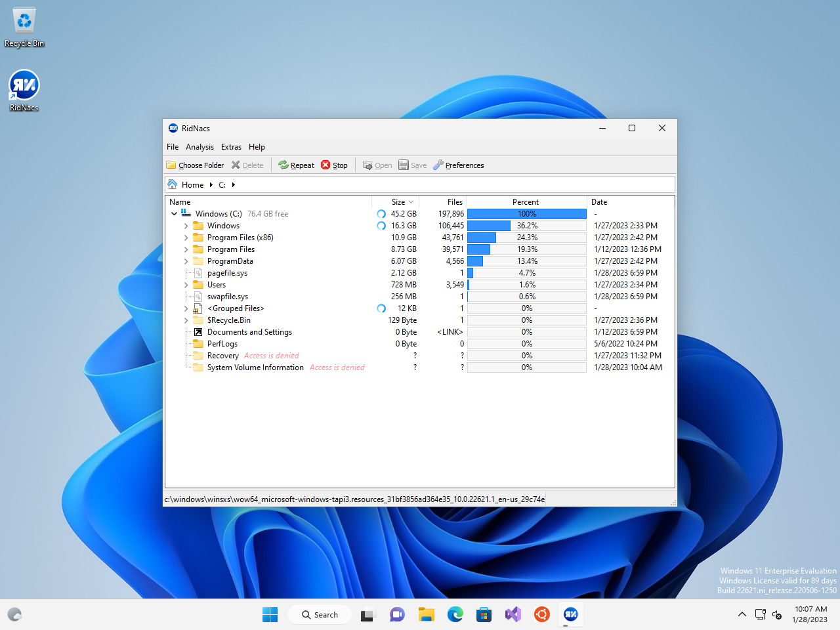Select the Users row name
The height and width of the screenshot is (630, 840).
point(217,285)
